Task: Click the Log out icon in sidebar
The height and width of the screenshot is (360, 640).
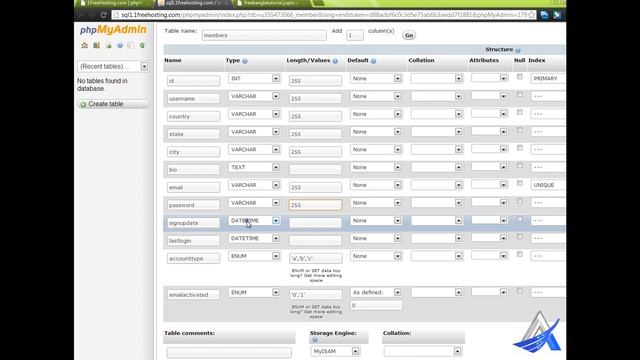Action: coord(96,45)
